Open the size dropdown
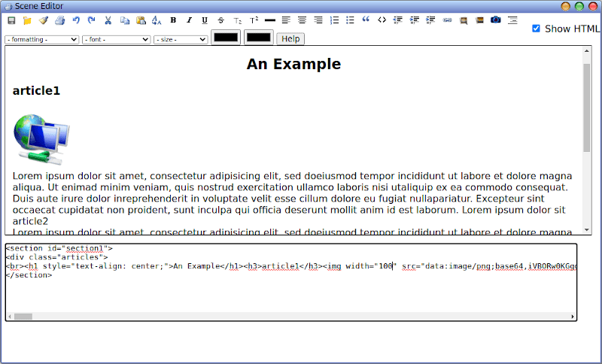This screenshot has width=602, height=364. point(181,40)
